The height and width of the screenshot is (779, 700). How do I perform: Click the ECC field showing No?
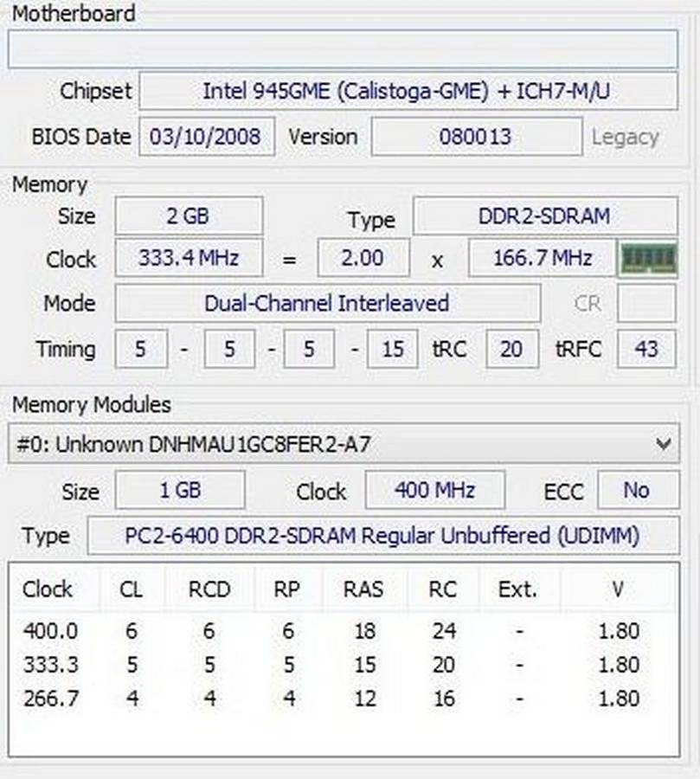click(636, 491)
